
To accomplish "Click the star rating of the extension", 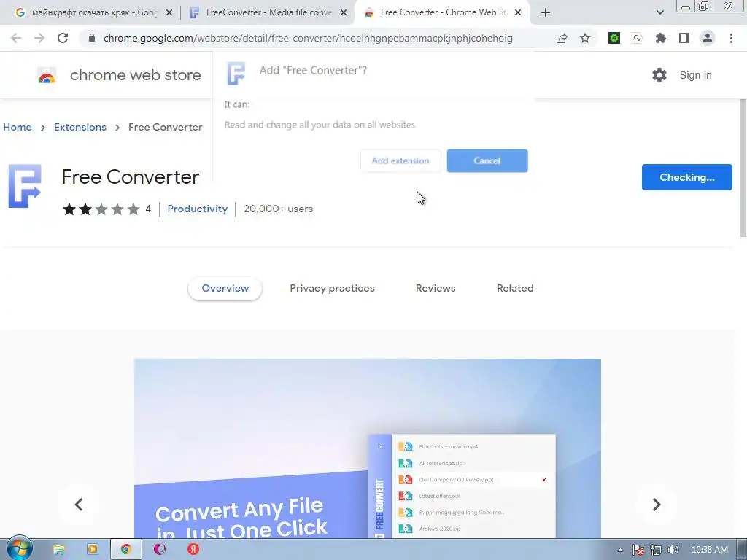I will point(101,209).
